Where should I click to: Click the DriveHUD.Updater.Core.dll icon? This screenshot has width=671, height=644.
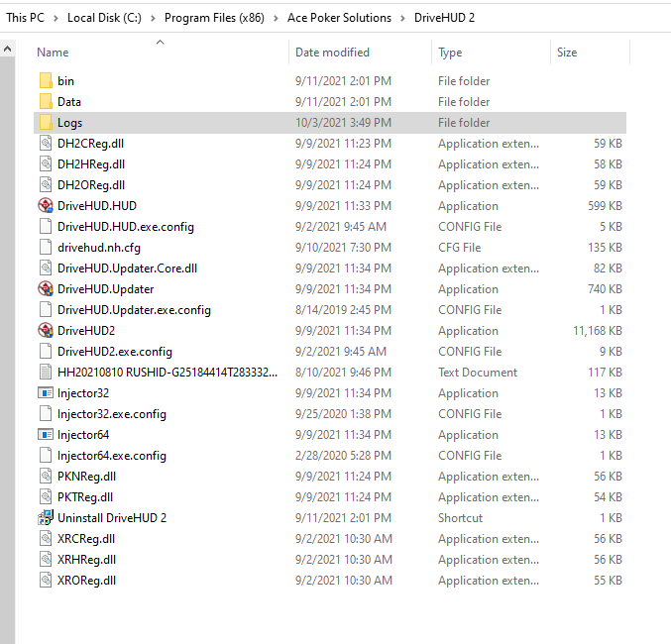pyautogui.click(x=46, y=268)
